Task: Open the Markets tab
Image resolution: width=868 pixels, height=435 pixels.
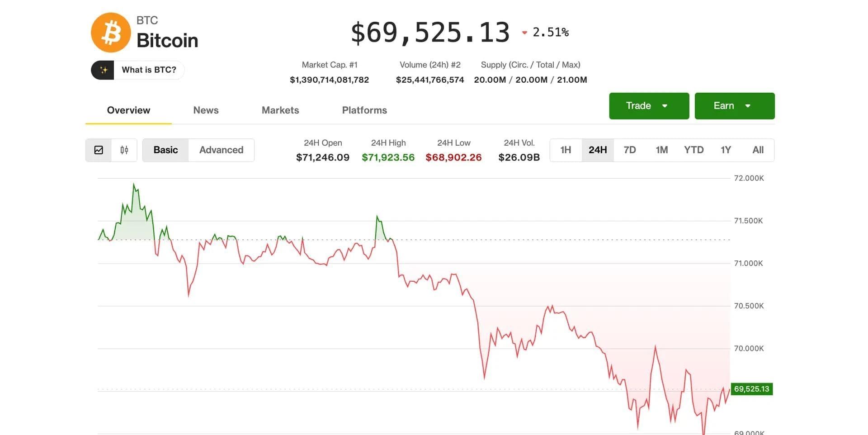Action: click(280, 110)
